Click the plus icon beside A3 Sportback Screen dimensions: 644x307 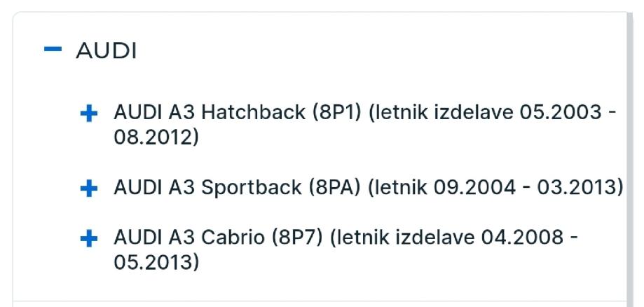[89, 188]
